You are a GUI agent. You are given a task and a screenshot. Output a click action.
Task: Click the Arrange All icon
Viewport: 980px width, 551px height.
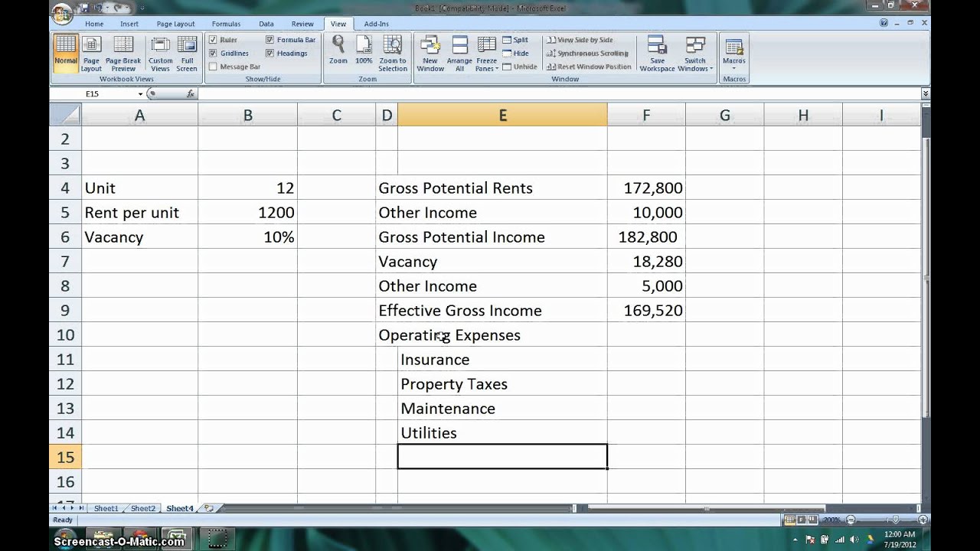(x=459, y=53)
